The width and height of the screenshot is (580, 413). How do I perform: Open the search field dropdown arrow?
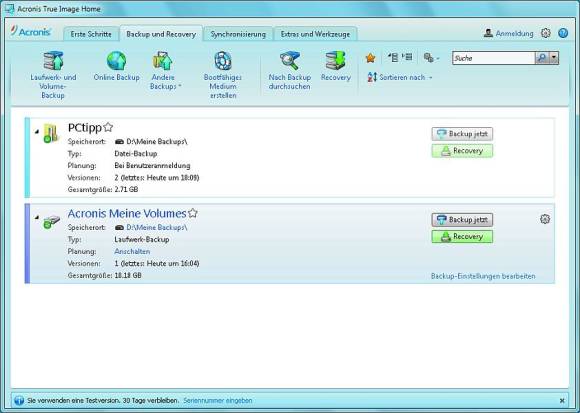click(554, 58)
